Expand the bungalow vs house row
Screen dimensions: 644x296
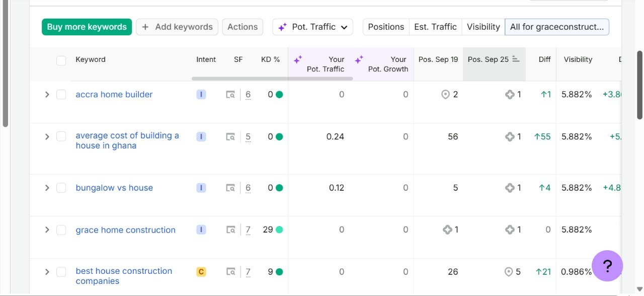pyautogui.click(x=47, y=188)
